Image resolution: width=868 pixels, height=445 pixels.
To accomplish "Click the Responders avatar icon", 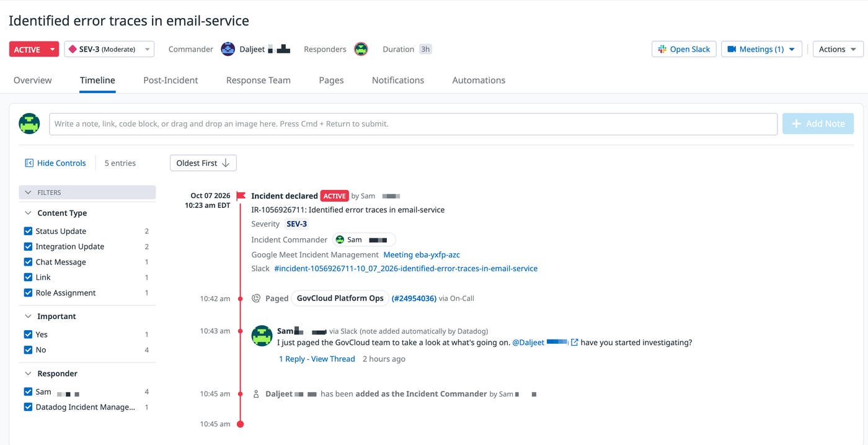I will point(361,49).
